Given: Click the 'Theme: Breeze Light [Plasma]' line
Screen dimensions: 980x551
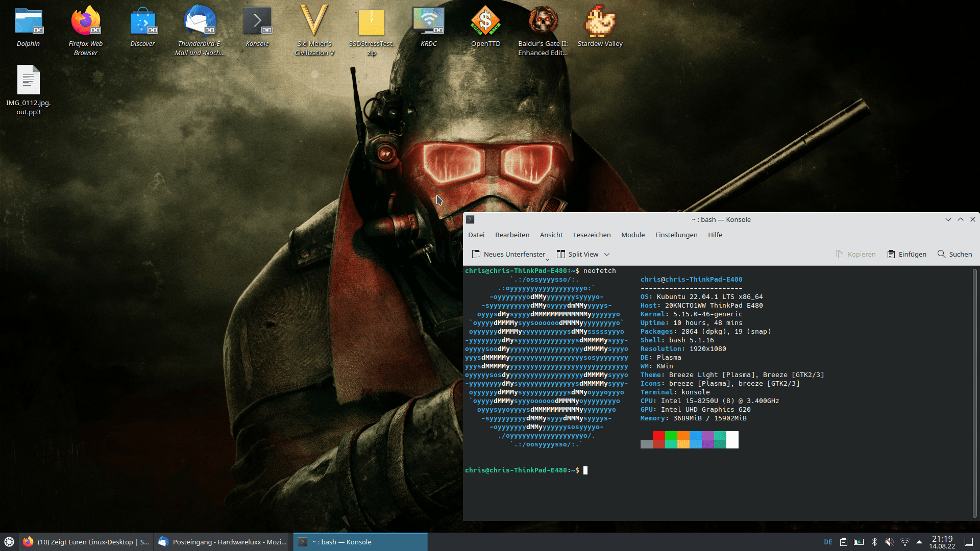Looking at the screenshot, I should click(x=732, y=375).
